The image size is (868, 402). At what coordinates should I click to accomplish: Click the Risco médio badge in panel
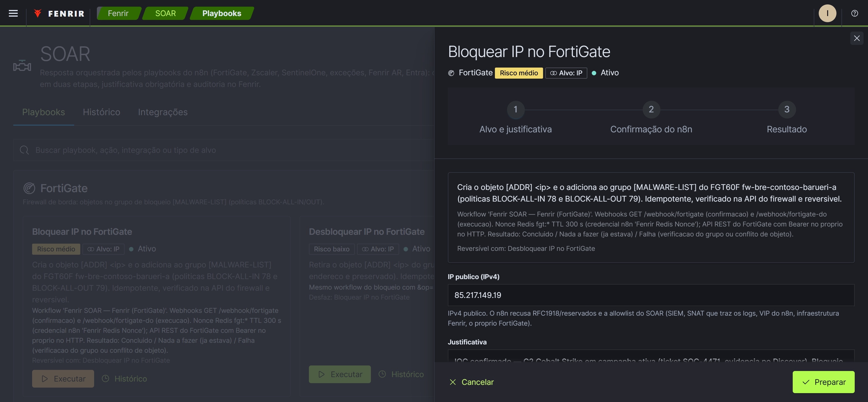(519, 73)
